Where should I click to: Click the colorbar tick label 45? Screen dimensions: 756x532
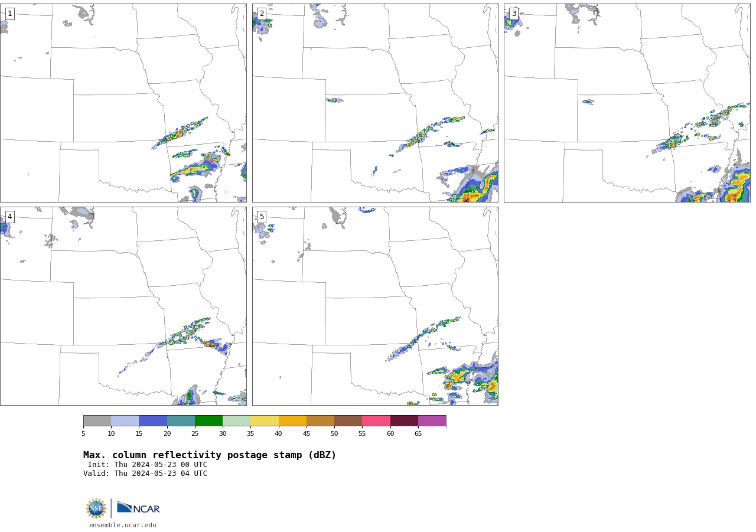click(307, 434)
